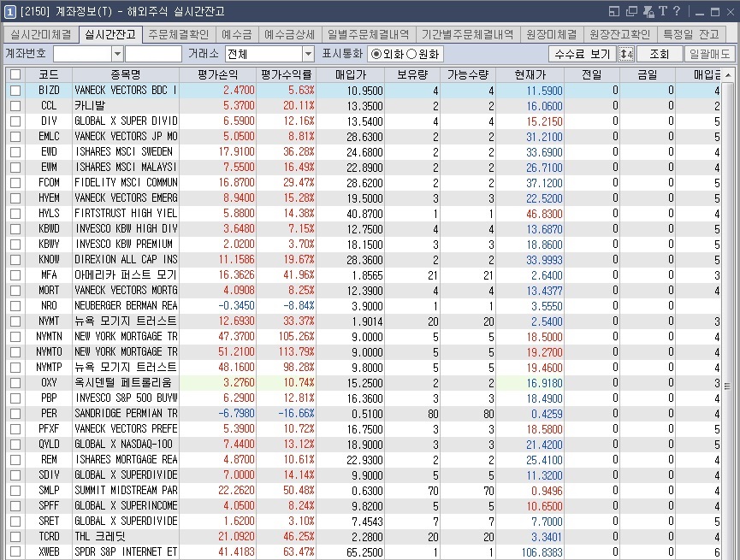Check the SMLP row checkbox

click(x=15, y=491)
